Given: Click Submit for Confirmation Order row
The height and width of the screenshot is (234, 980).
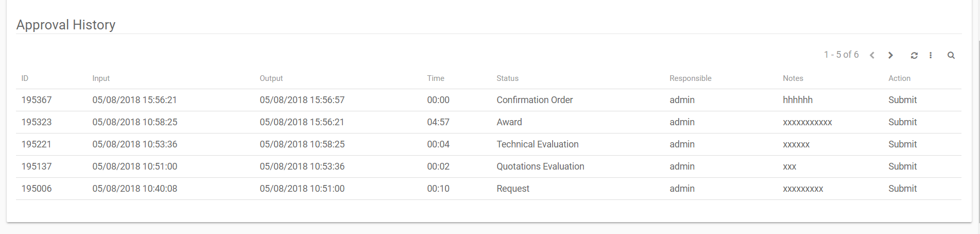Looking at the screenshot, I should click(x=902, y=100).
